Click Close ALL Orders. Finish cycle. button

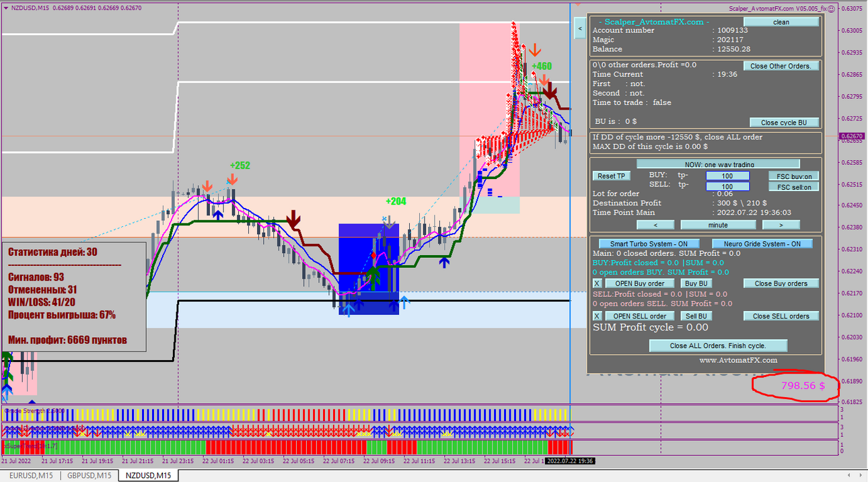coord(718,345)
